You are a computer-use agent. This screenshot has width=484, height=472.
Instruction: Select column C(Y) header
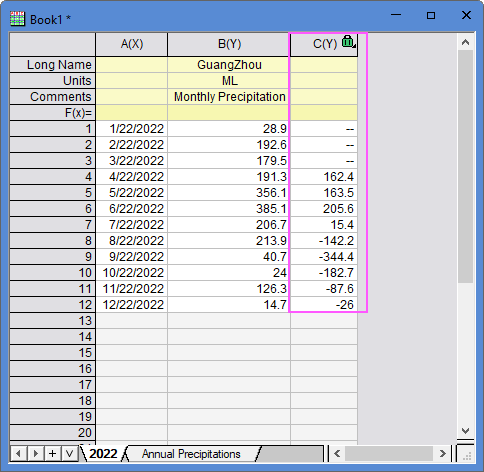(324, 44)
